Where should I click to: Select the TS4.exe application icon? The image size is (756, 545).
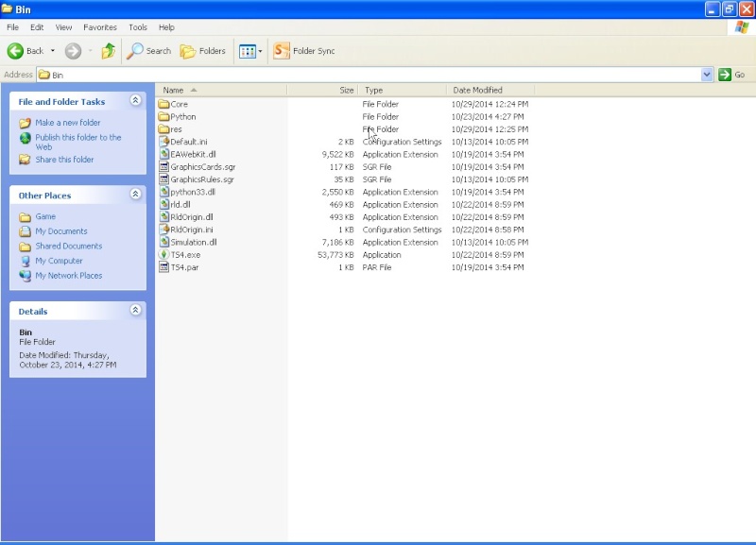pyautogui.click(x=163, y=254)
